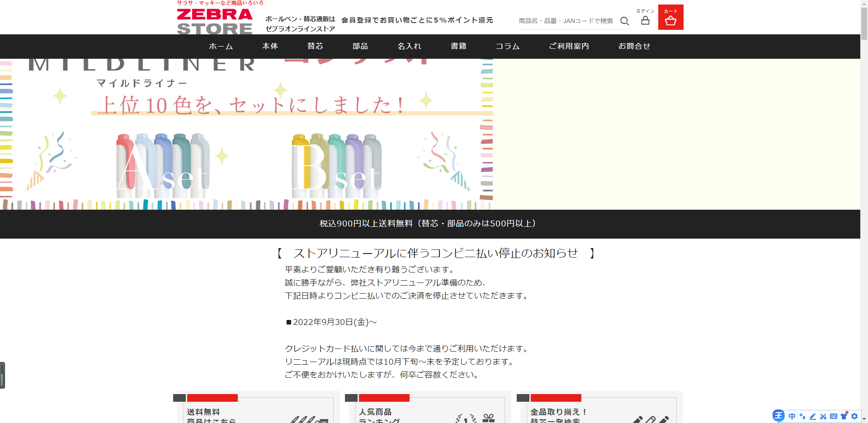Click pens icon on 全品取り揃え card
This screenshot has height=423, width=868.
(x=651, y=419)
